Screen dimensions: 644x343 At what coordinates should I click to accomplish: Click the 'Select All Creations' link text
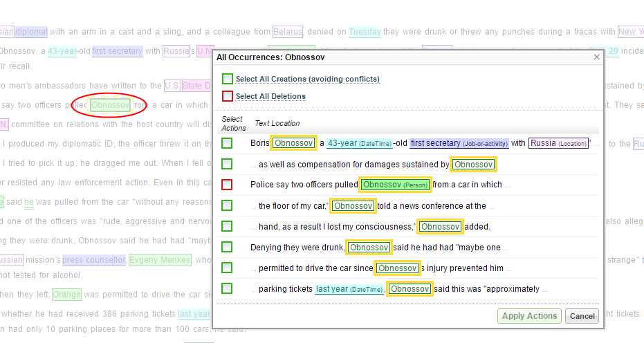(307, 79)
